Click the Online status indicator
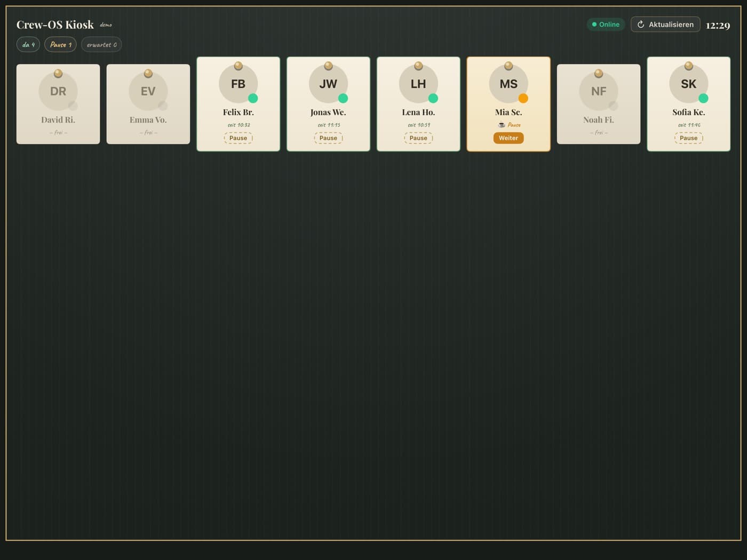Viewport: 747px width, 560px height. tap(606, 25)
